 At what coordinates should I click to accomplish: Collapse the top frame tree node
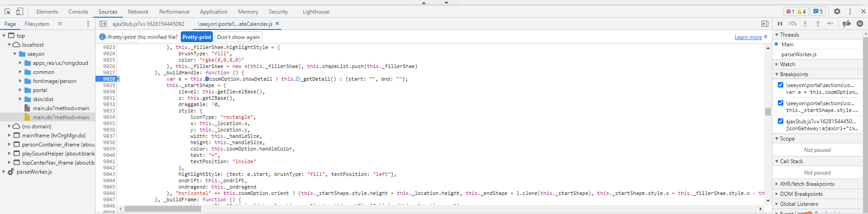4,36
